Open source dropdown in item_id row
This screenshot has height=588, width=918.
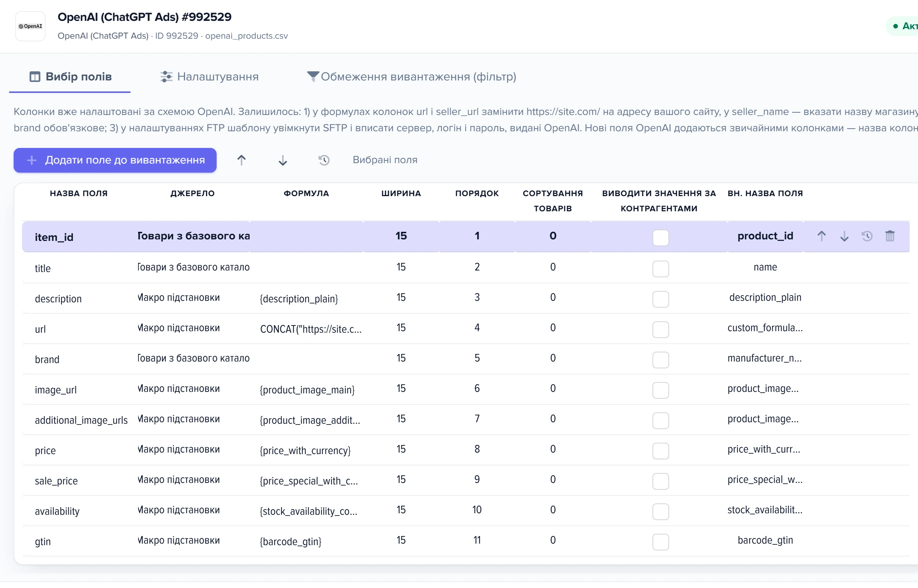click(x=193, y=236)
